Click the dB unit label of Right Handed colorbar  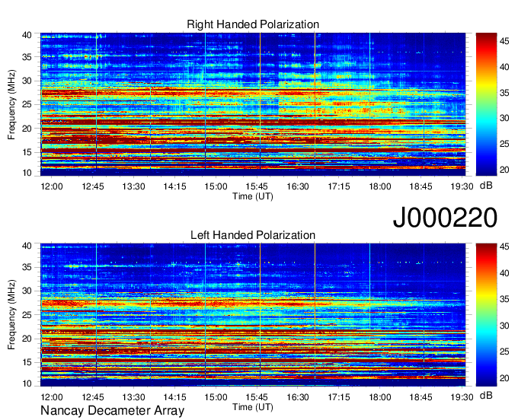click(x=486, y=186)
